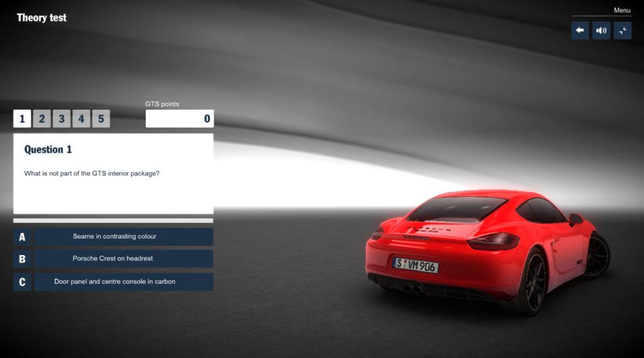Mute sound with the speaker icon
The image size is (644, 358).
601,30
